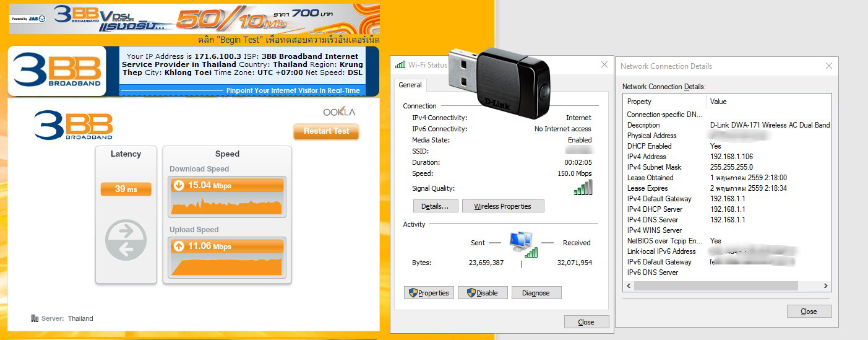The image size is (868, 340).
Task: Click the Signal Quality bars icon
Action: (583, 187)
